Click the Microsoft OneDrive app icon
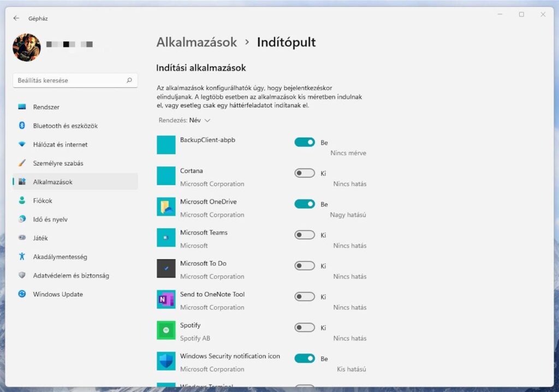Screen dimensions: 559x392 tap(166, 206)
